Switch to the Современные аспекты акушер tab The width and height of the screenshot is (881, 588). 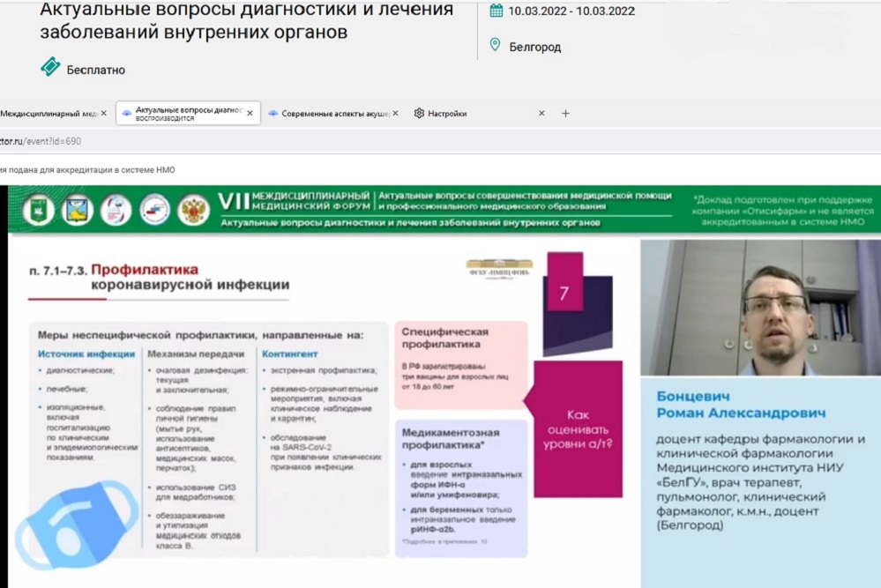[333, 114]
